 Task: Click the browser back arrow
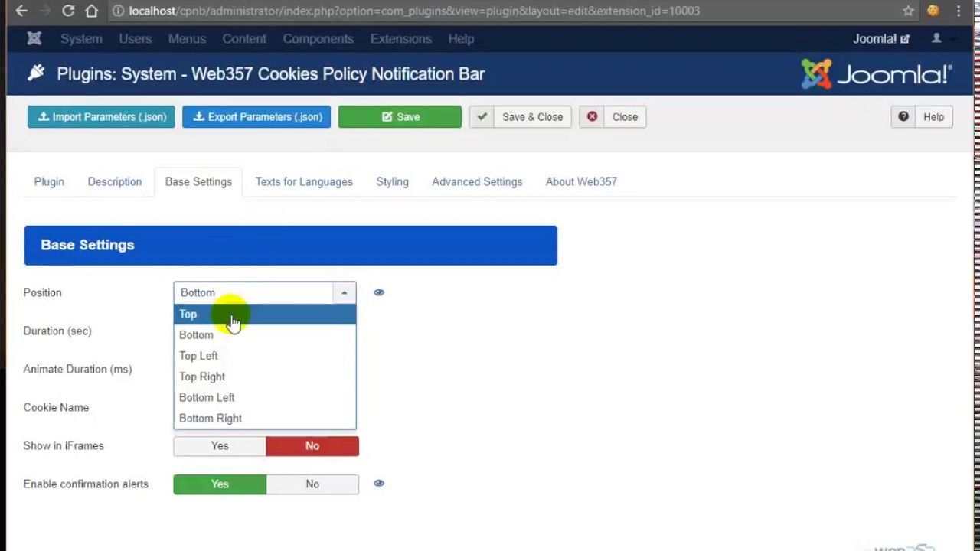[21, 11]
